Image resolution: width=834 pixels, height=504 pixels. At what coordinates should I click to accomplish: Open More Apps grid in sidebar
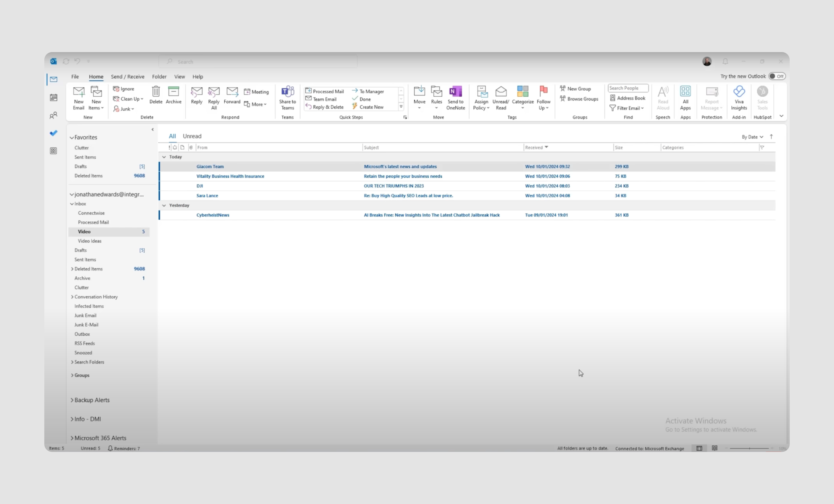pos(53,151)
